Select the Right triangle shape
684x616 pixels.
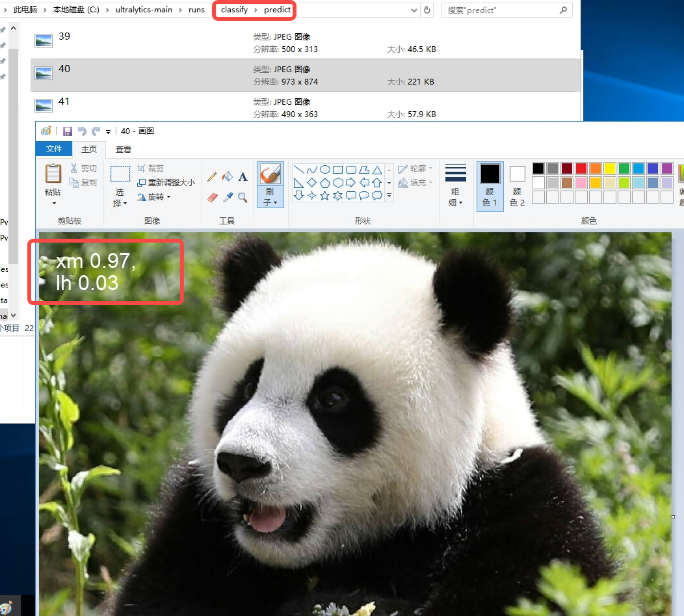coord(299,183)
